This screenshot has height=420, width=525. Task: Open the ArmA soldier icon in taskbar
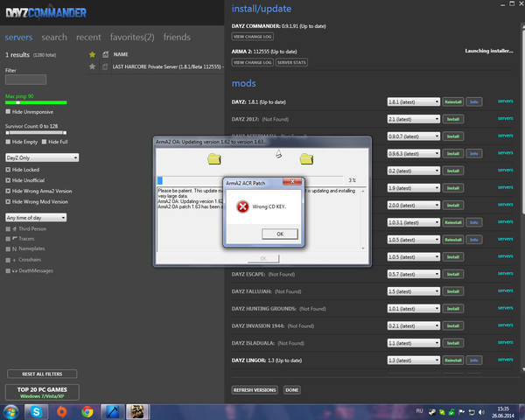click(x=137, y=411)
